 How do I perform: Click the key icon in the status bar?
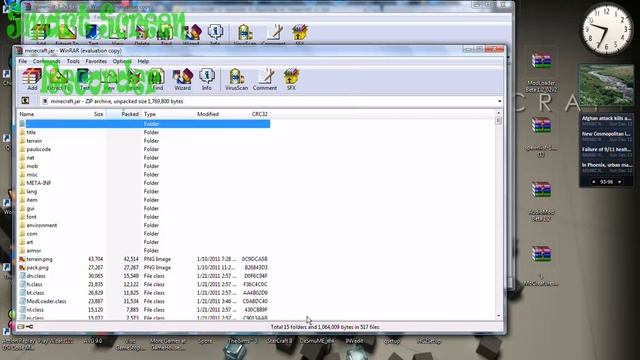29,327
